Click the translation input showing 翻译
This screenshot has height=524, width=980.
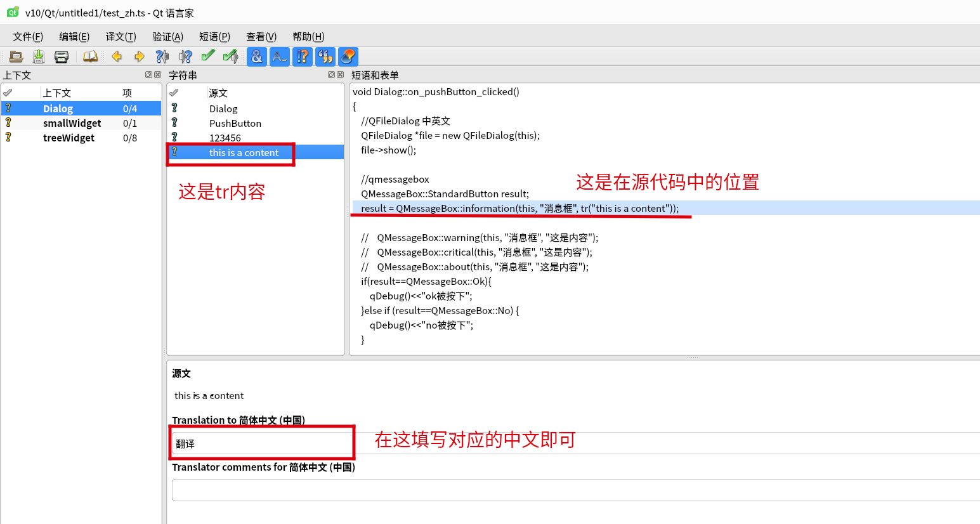261,442
